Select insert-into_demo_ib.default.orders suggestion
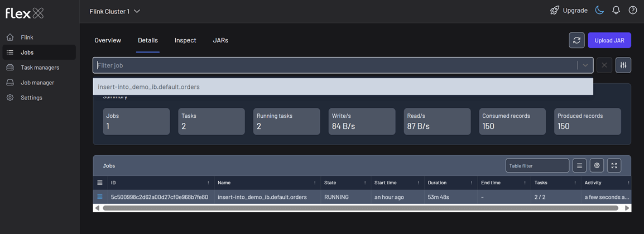Viewport: 644px width, 234px height. pyautogui.click(x=343, y=87)
